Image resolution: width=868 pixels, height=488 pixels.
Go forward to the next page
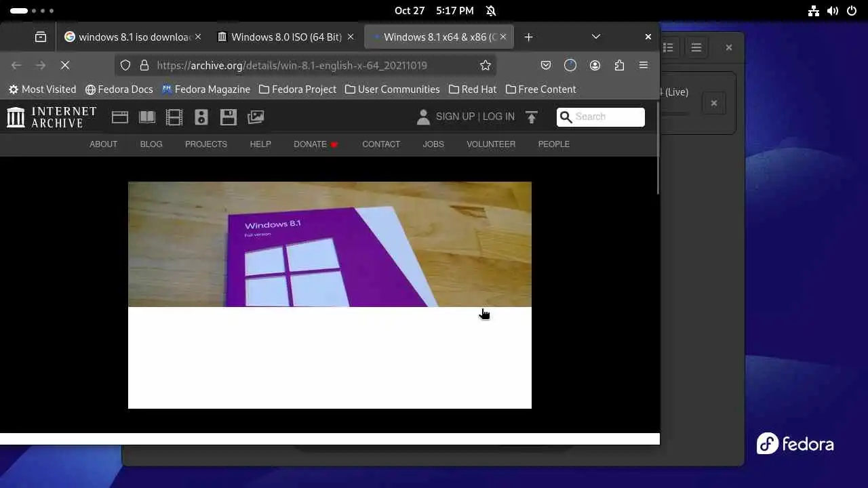(41, 65)
